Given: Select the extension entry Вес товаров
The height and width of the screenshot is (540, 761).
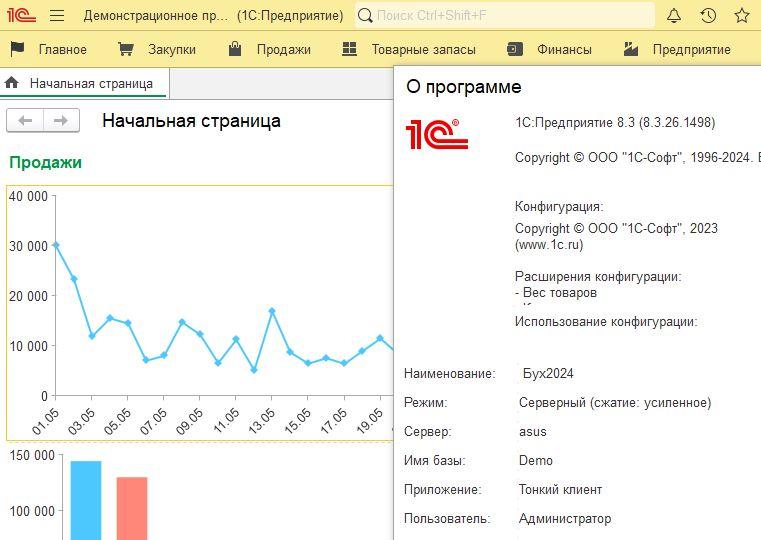Looking at the screenshot, I should pyautogui.click(x=560, y=293).
